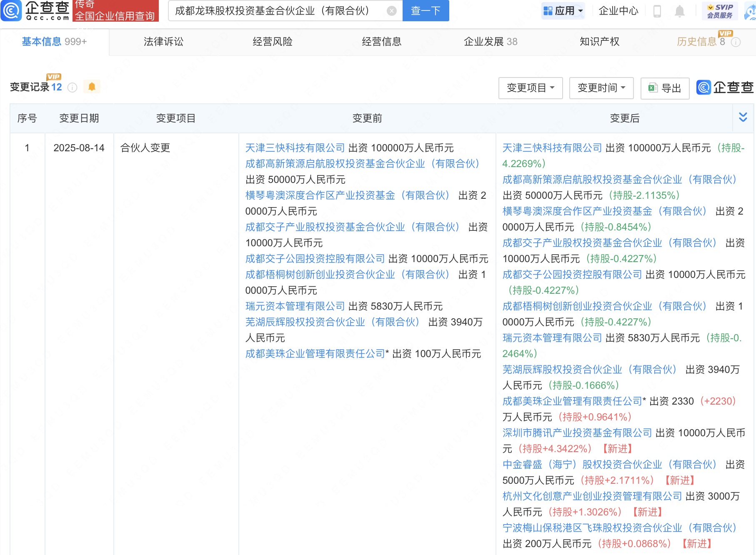Open the 变更时间 filter dropdown
The width and height of the screenshot is (756, 555).
click(601, 88)
